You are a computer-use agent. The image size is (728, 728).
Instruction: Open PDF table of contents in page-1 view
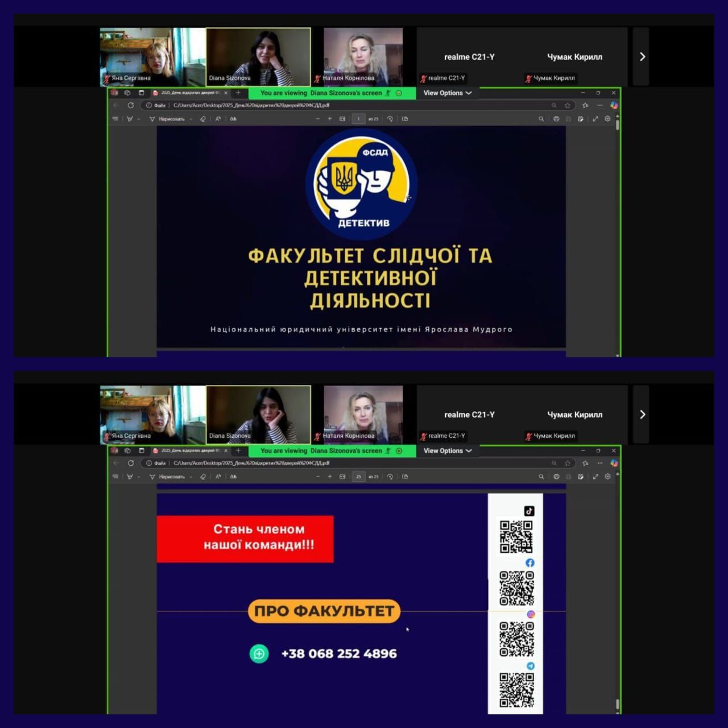click(115, 119)
